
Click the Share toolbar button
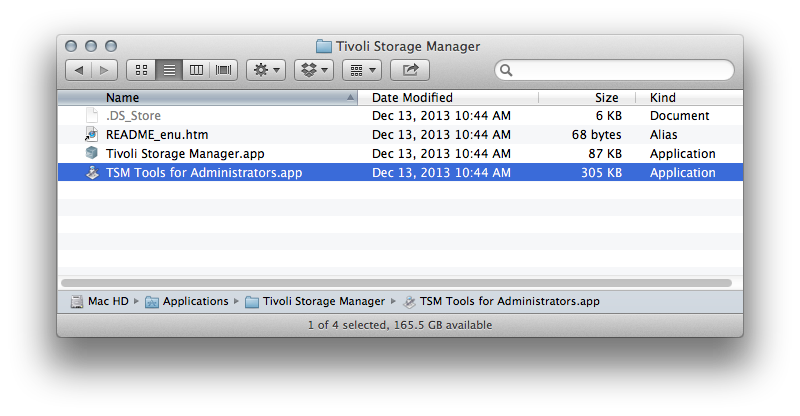[410, 70]
